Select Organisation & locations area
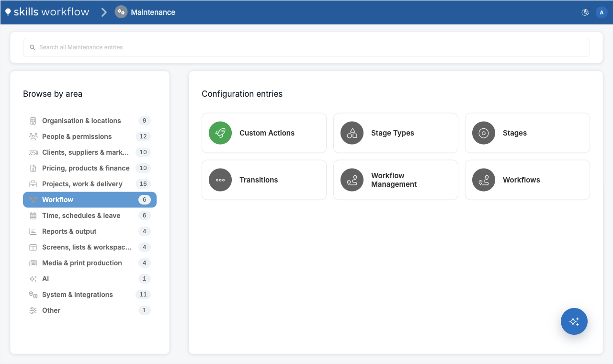 coord(90,121)
